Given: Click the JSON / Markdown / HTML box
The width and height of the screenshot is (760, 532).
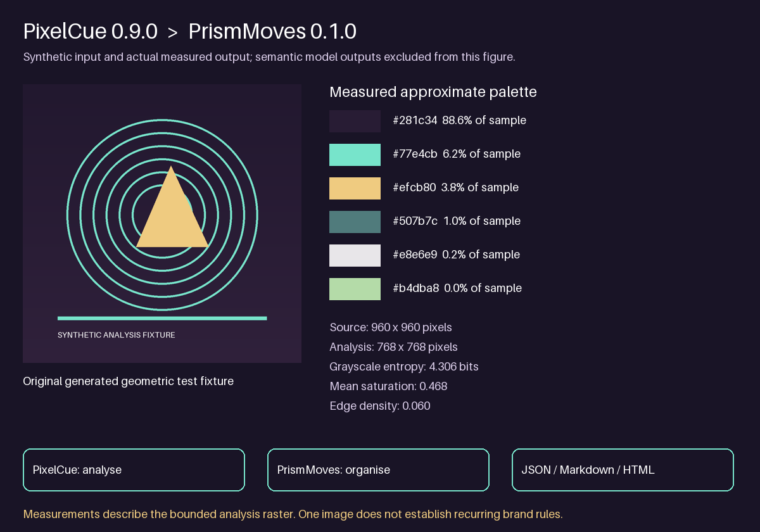Looking at the screenshot, I should (623, 470).
